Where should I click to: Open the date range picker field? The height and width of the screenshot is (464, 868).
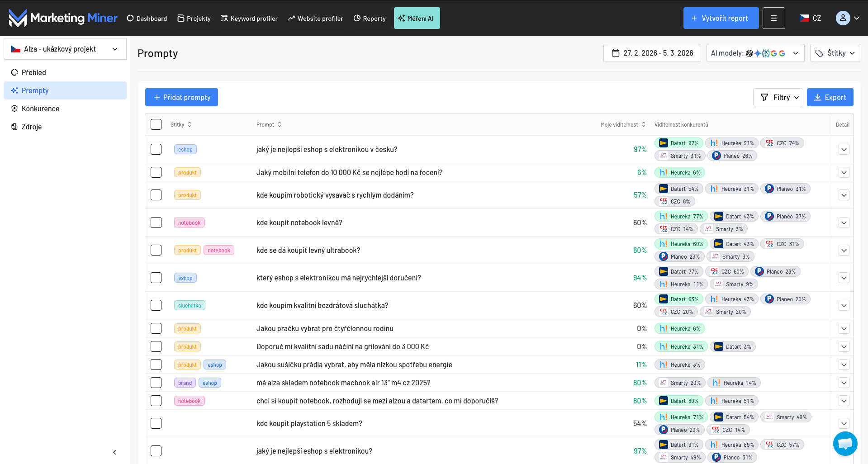pos(652,53)
